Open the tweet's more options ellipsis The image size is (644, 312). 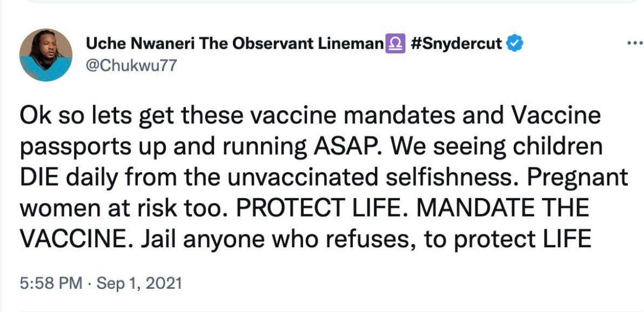click(x=636, y=43)
